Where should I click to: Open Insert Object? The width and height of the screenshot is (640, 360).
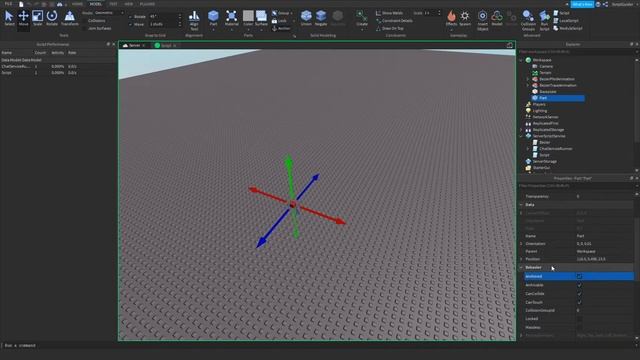pos(482,20)
